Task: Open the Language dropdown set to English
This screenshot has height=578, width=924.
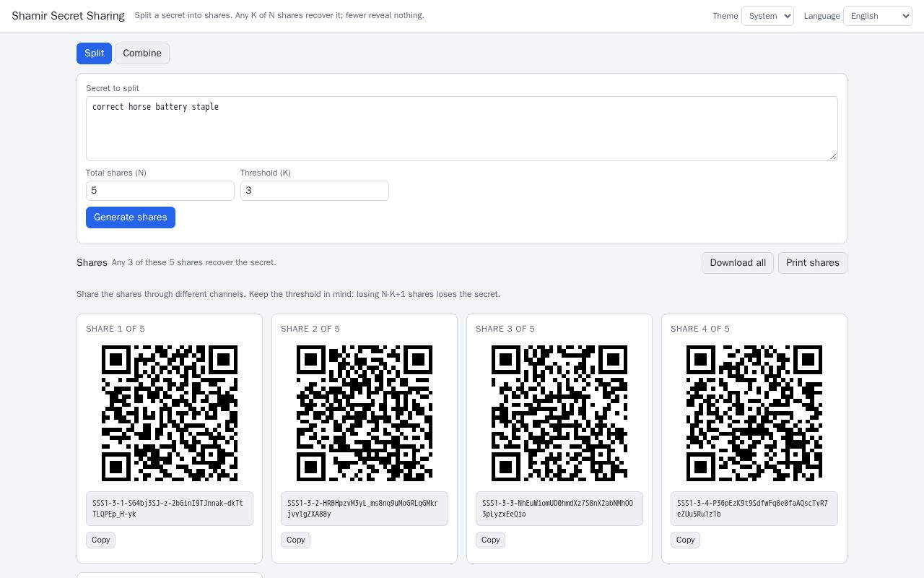Action: [x=878, y=16]
